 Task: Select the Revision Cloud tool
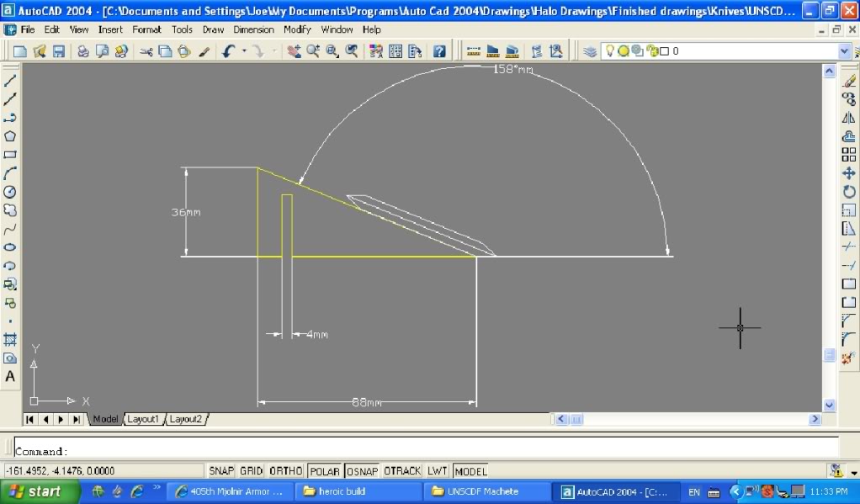point(10,210)
